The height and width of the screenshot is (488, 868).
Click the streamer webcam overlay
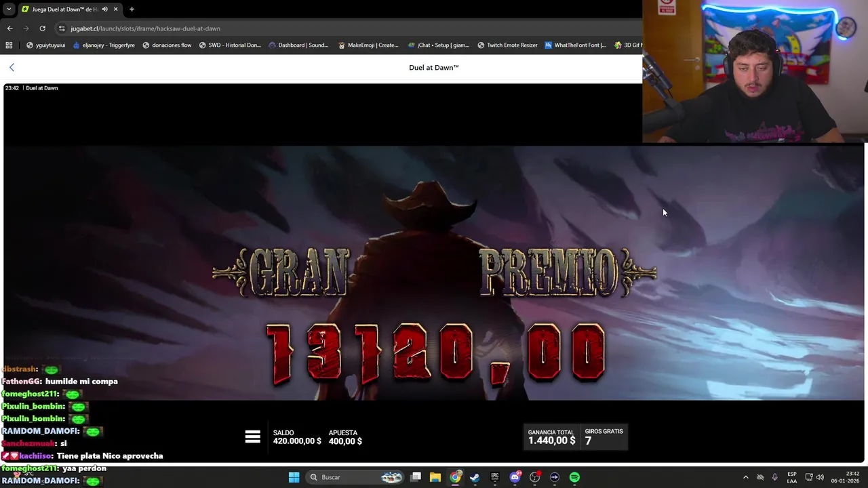pyautogui.click(x=755, y=71)
